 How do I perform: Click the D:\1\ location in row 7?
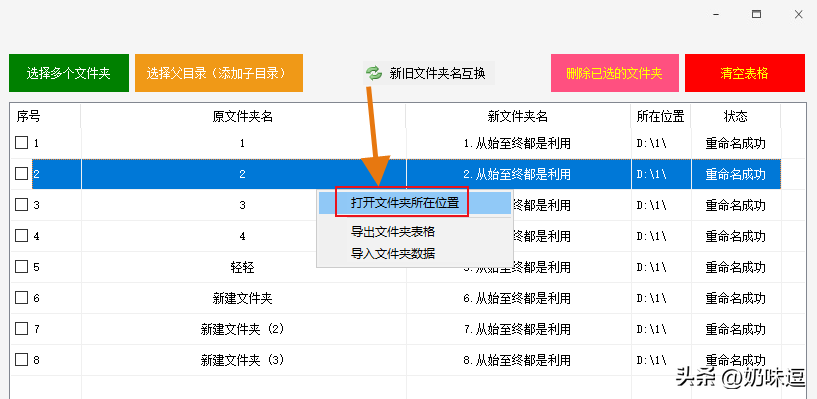pyautogui.click(x=651, y=329)
